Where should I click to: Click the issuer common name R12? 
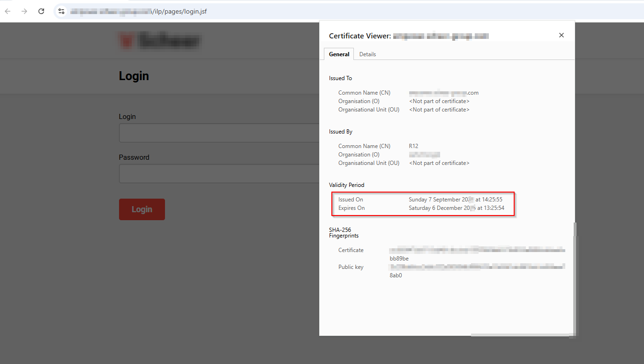click(x=413, y=146)
